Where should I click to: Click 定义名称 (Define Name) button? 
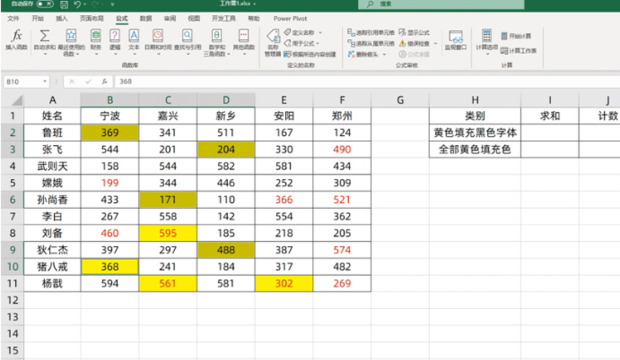click(299, 32)
